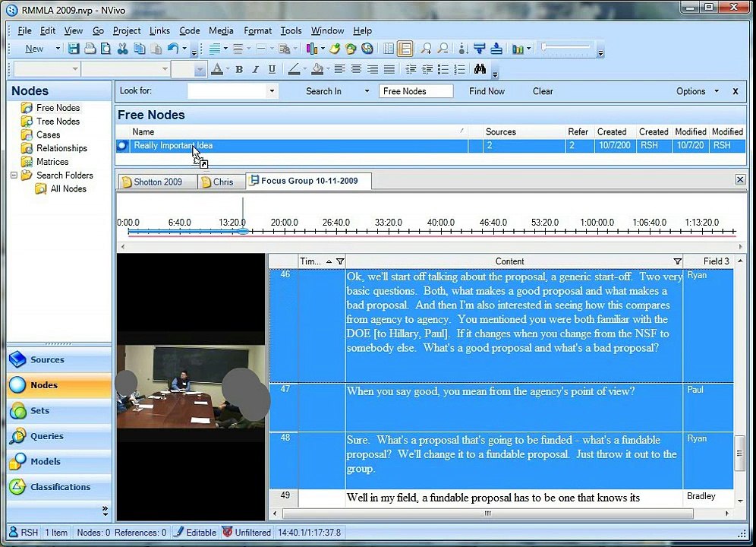Image resolution: width=756 pixels, height=547 pixels.
Task: Click the focus group video thumbnail
Action: (191, 386)
